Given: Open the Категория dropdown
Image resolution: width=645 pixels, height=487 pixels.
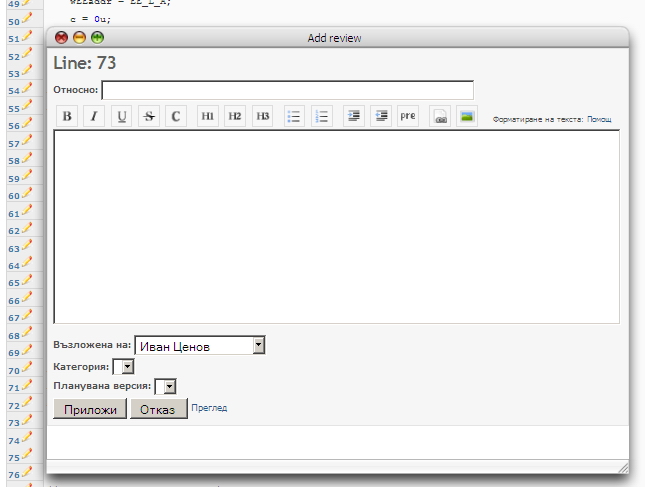Looking at the screenshot, I should coord(123,366).
